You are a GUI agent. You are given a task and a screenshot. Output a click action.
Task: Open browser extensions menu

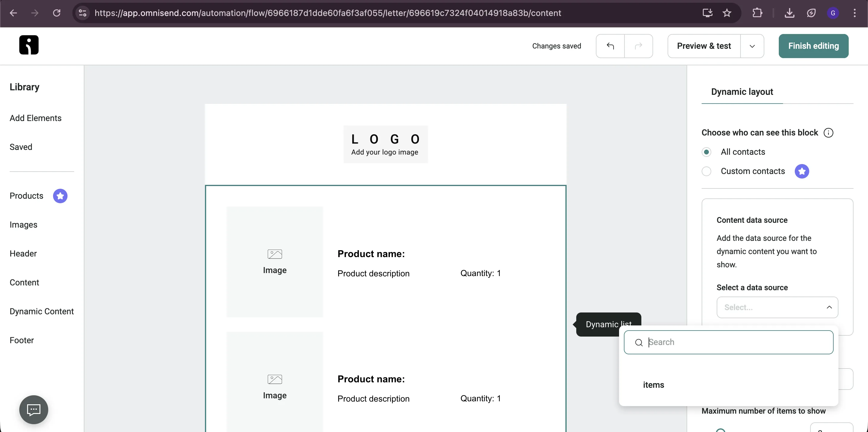(x=757, y=13)
